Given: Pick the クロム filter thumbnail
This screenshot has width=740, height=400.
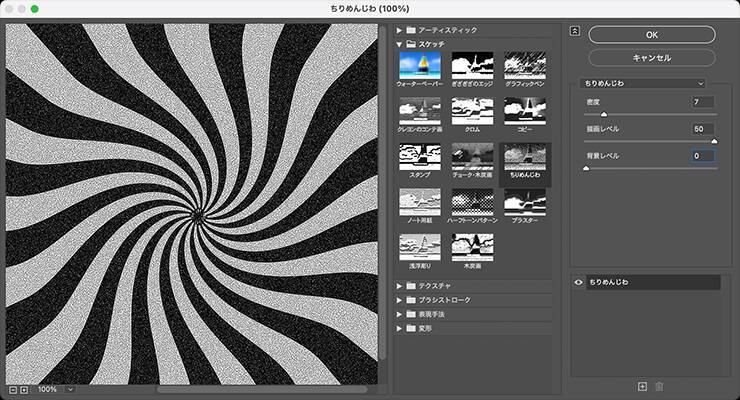Looking at the screenshot, I should [471, 113].
